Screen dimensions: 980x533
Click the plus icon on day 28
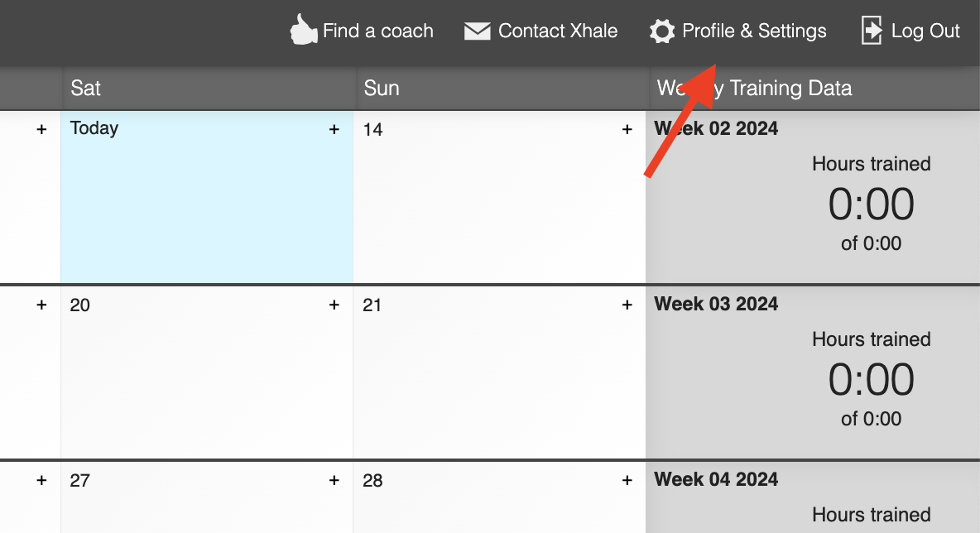pos(627,480)
